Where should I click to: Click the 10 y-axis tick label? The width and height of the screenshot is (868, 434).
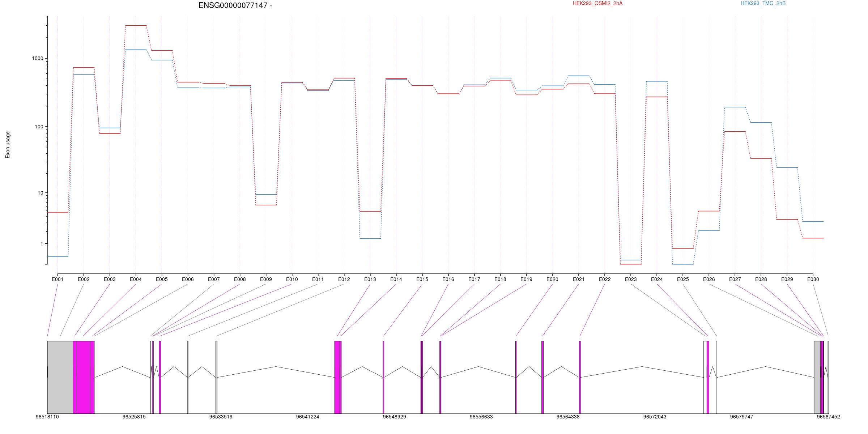[x=41, y=193]
